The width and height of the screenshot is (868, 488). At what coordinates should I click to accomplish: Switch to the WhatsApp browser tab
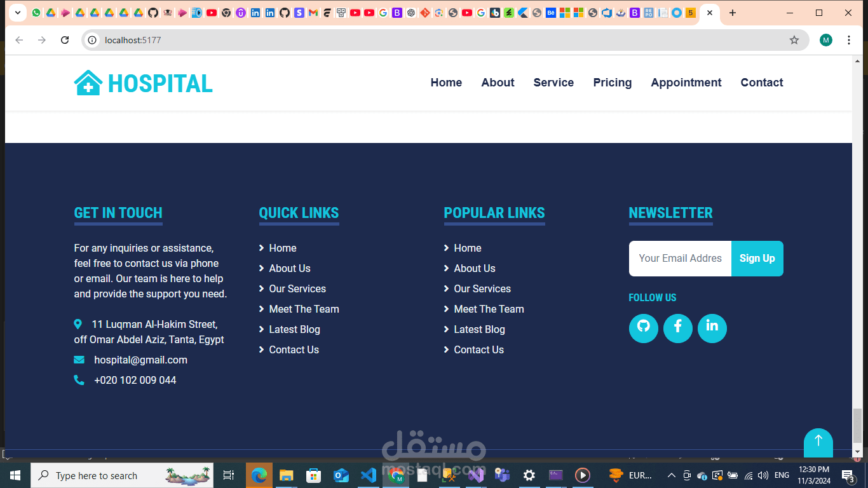[x=36, y=13]
